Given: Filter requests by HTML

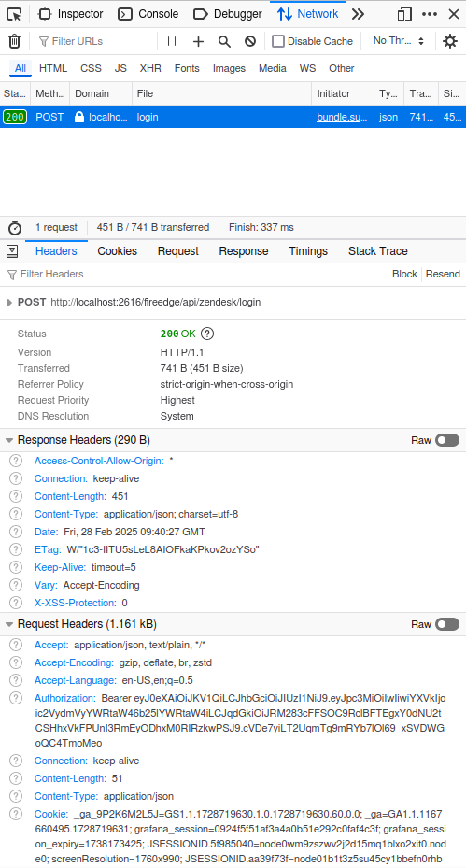Looking at the screenshot, I should (53, 68).
